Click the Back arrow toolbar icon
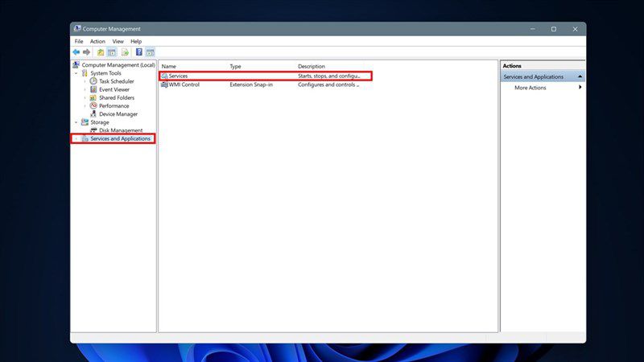Screen dimensions: 644x362 tap(76, 52)
